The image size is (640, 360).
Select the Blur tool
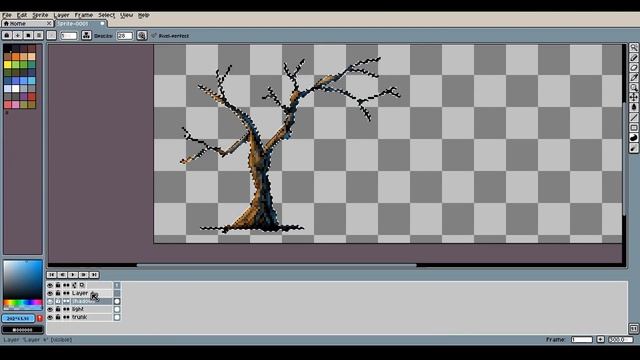tap(633, 148)
